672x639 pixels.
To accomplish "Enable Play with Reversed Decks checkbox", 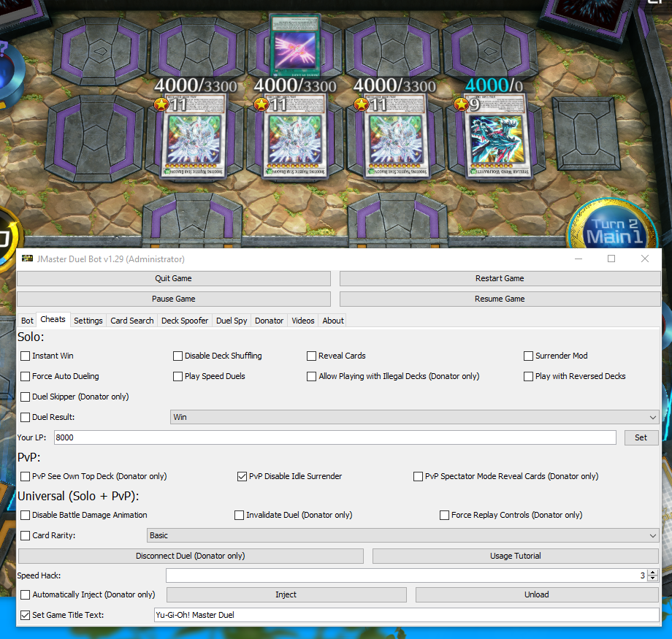I will click(x=528, y=376).
